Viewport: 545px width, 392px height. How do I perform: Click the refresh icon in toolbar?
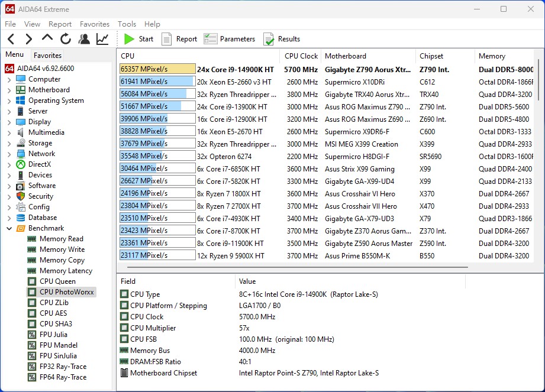click(x=66, y=39)
